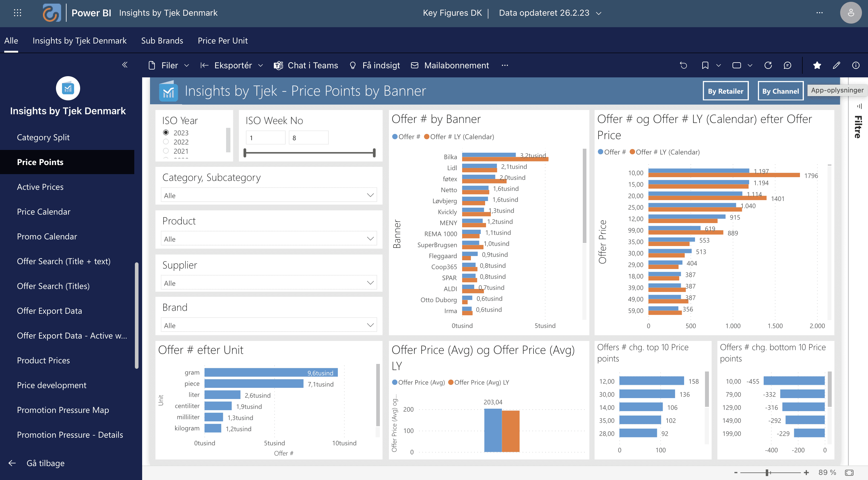Image resolution: width=868 pixels, height=480 pixels.
Task: Expand the Brand filter dropdown
Action: coord(269,325)
